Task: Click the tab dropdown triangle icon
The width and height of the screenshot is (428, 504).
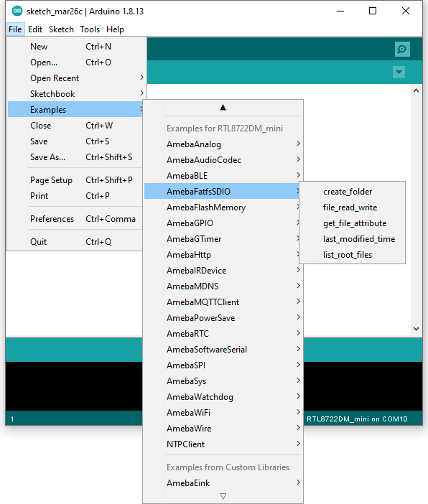Action: [x=399, y=72]
